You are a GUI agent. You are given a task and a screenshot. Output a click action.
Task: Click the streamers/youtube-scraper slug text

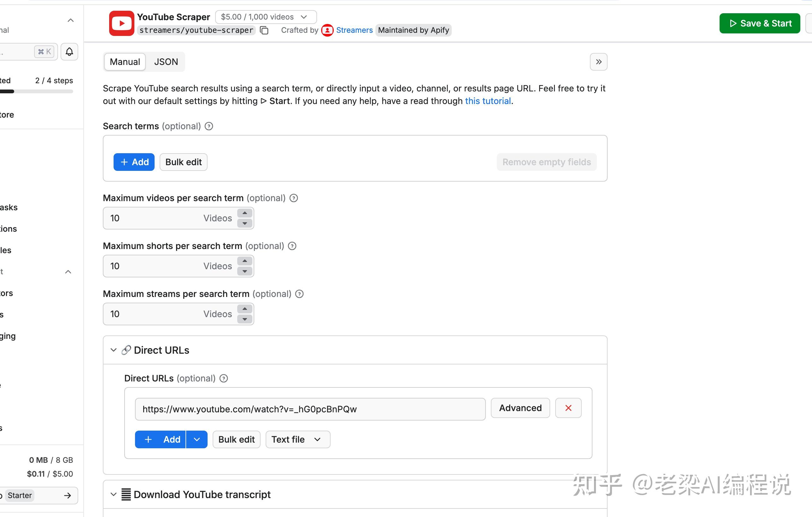pos(196,30)
